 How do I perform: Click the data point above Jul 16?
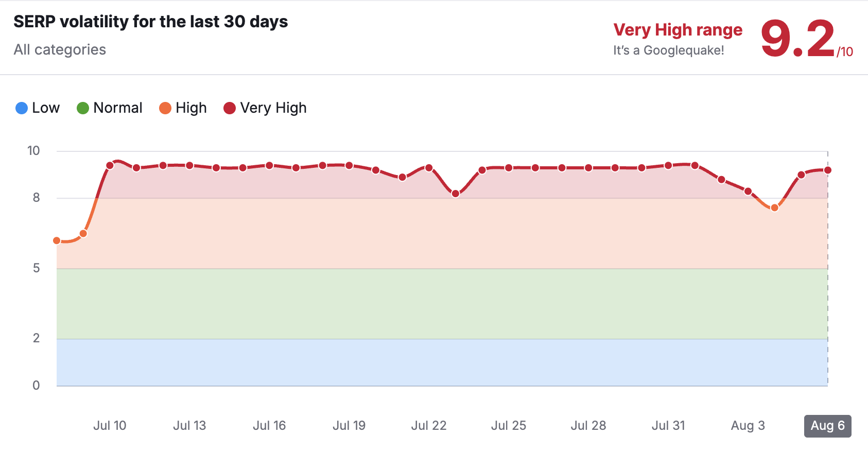(269, 166)
